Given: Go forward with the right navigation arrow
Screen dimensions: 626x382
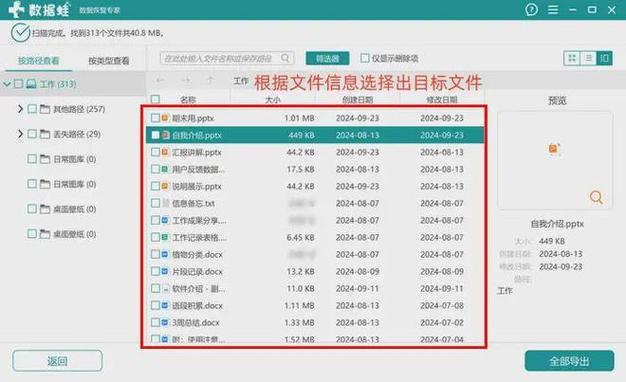Looking at the screenshot, I should 186,81.
